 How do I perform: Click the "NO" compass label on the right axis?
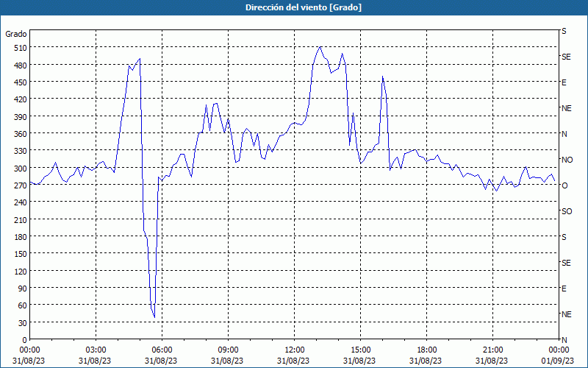567,160
